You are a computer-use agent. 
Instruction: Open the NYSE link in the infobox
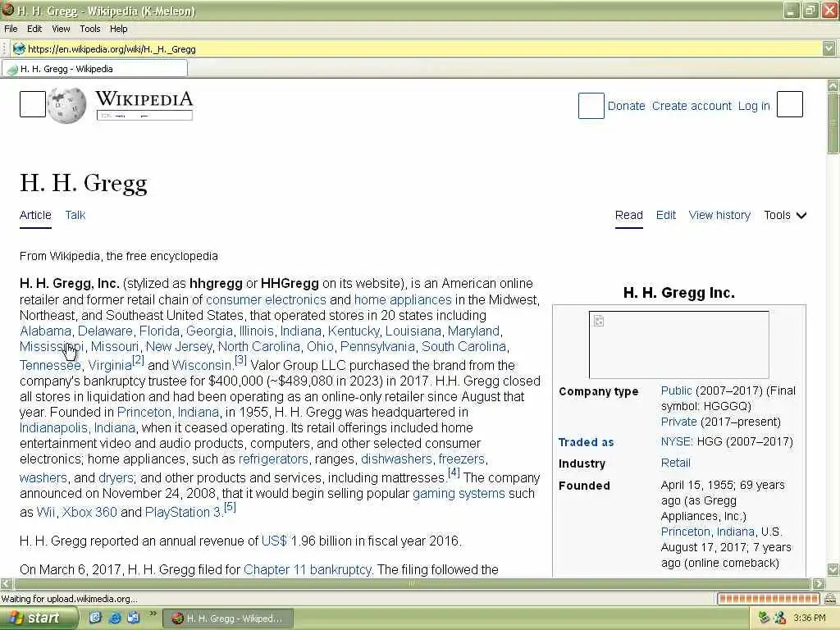[x=676, y=441]
